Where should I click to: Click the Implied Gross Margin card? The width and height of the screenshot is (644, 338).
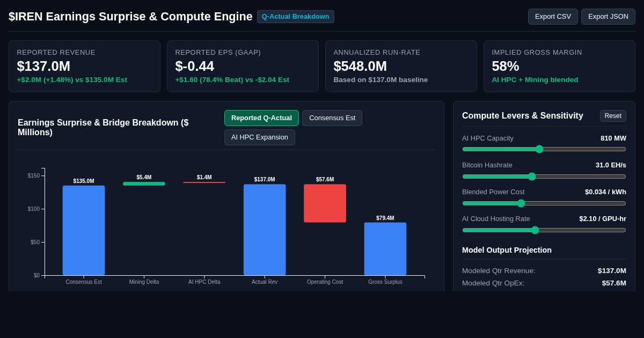(559, 67)
